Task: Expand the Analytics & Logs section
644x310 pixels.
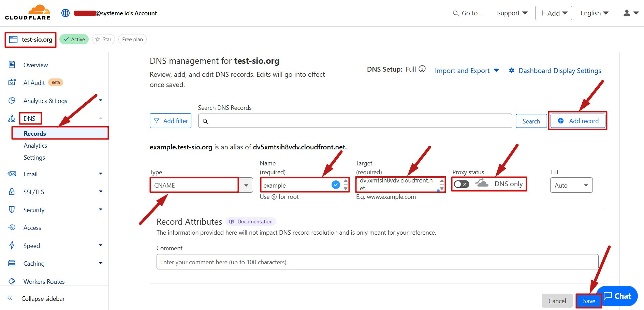Action: tap(101, 100)
